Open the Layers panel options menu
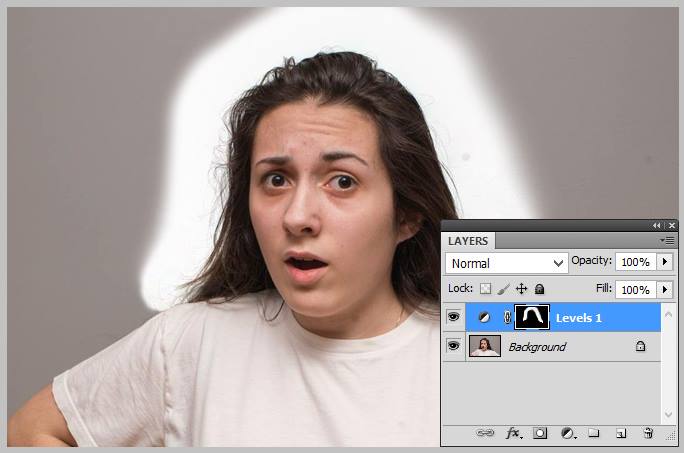 coord(667,240)
